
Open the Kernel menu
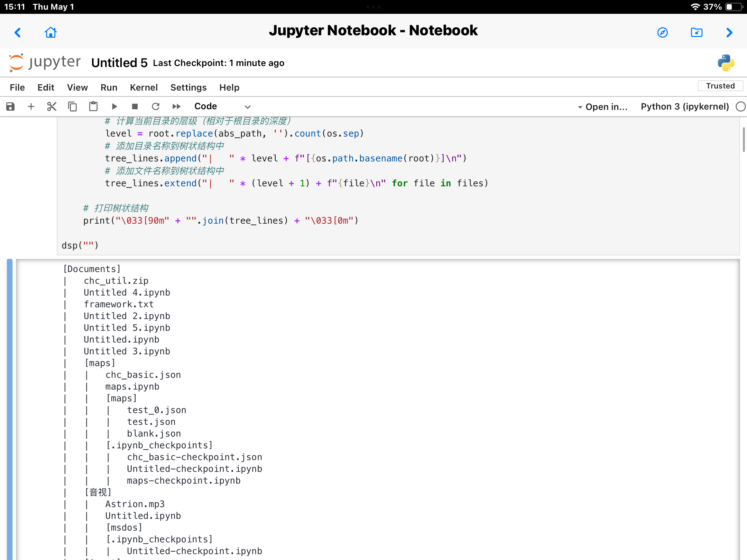pos(144,87)
